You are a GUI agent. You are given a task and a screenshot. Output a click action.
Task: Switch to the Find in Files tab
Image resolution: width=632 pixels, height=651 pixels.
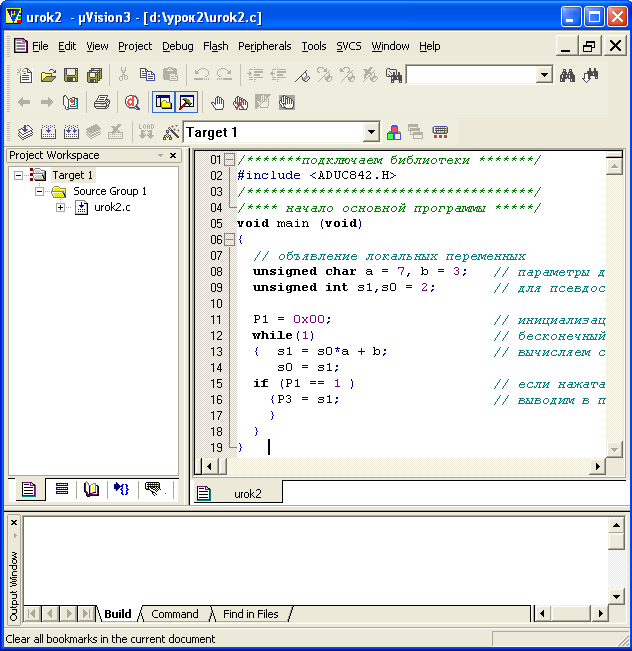point(250,614)
